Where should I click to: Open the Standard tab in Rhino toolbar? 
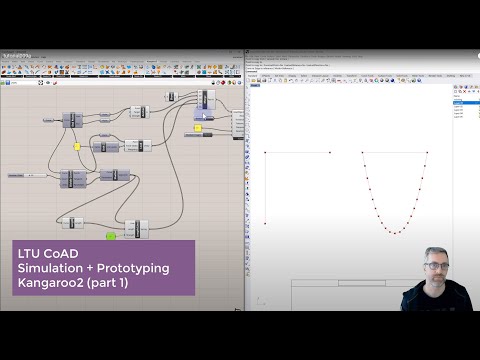point(253,76)
